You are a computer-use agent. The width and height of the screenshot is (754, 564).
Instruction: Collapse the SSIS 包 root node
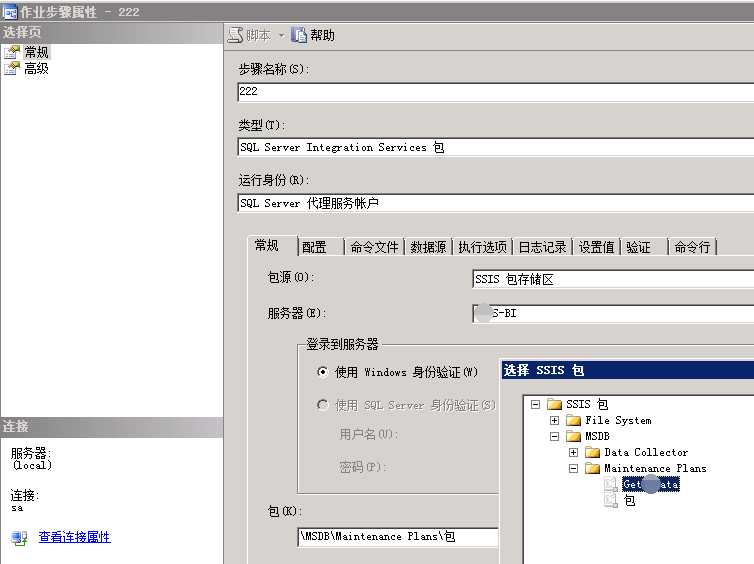pos(535,404)
